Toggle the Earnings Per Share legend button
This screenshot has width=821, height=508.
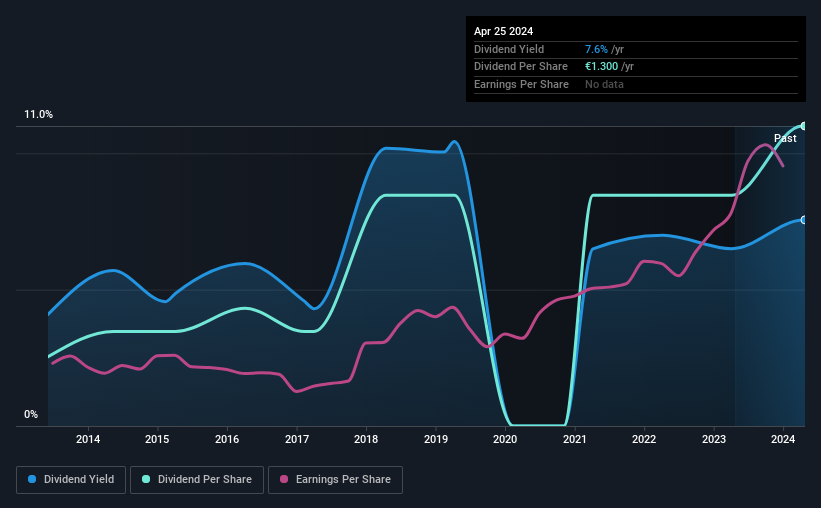point(335,480)
